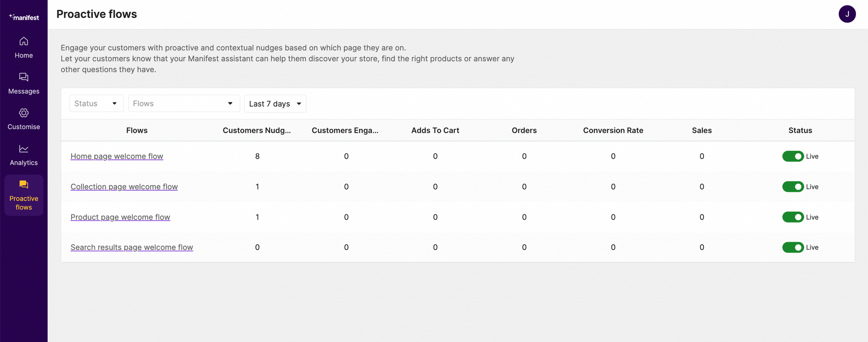Open Home page welcome flow link

pos(117,156)
